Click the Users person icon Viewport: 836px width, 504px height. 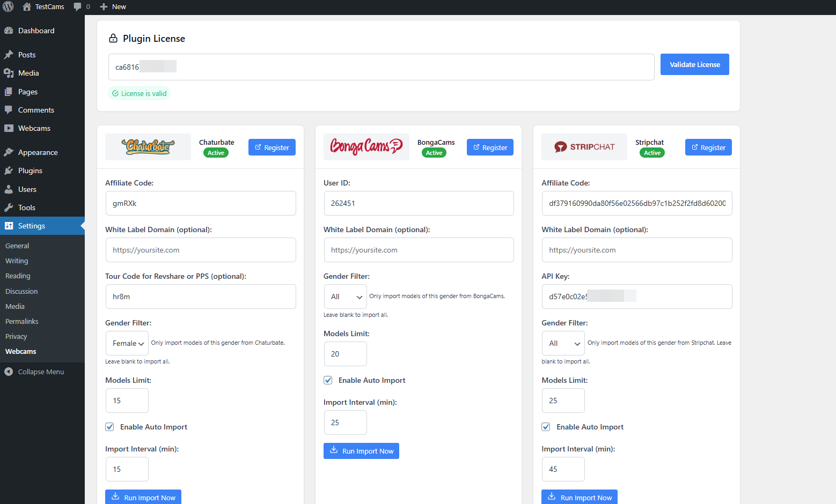[x=9, y=189]
